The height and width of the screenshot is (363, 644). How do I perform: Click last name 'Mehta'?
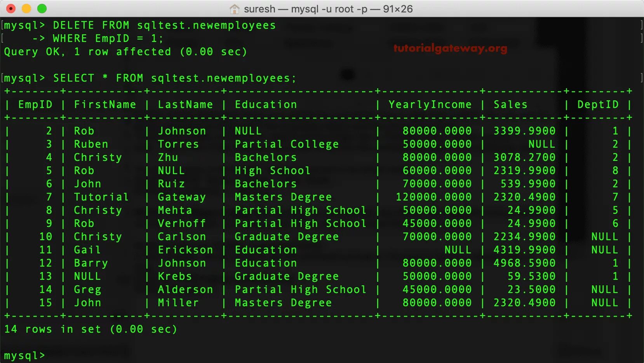pos(175,210)
